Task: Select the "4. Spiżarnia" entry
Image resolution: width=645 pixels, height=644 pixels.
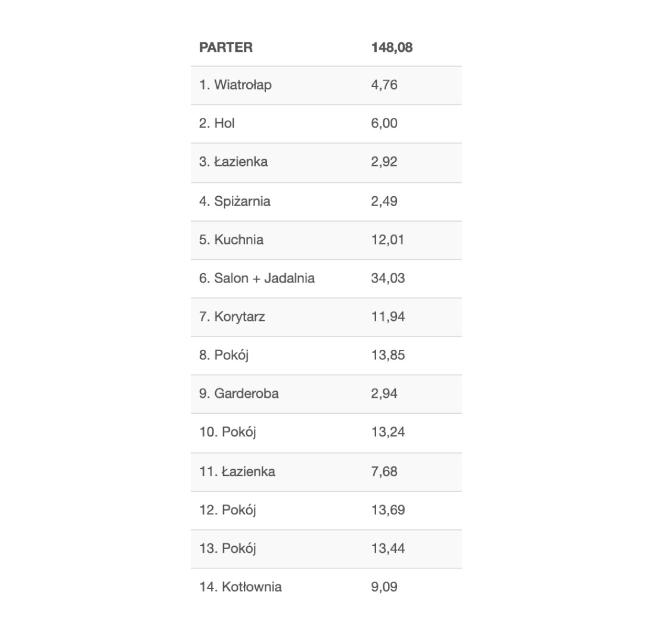Action: (x=235, y=201)
